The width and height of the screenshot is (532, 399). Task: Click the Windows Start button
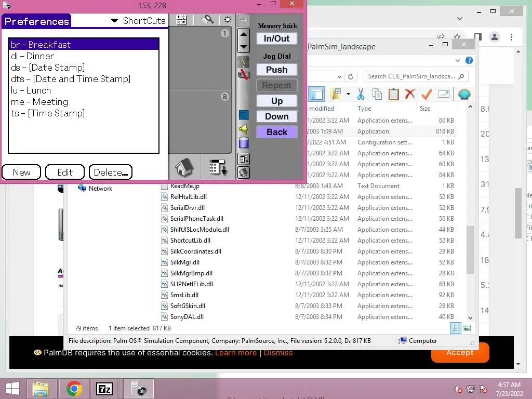(12, 389)
